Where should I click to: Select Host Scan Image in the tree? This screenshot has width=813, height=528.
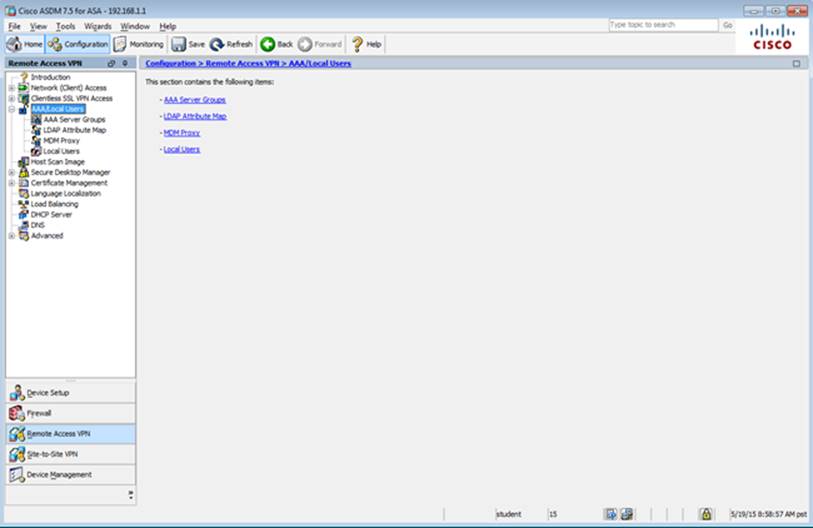point(57,161)
